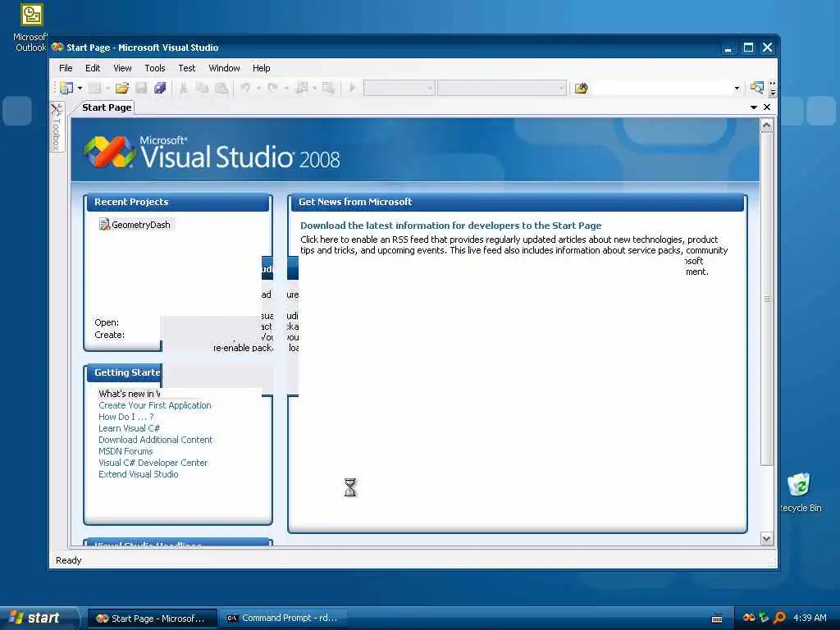Viewport: 840px width, 630px height.
Task: Click the window icon right of Find box
Action: 756,87
